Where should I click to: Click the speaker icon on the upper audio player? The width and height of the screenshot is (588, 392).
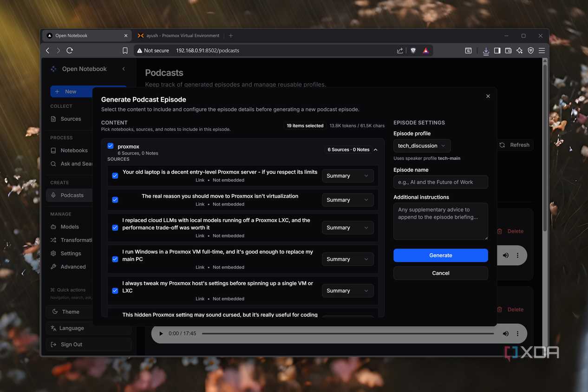coord(505,255)
